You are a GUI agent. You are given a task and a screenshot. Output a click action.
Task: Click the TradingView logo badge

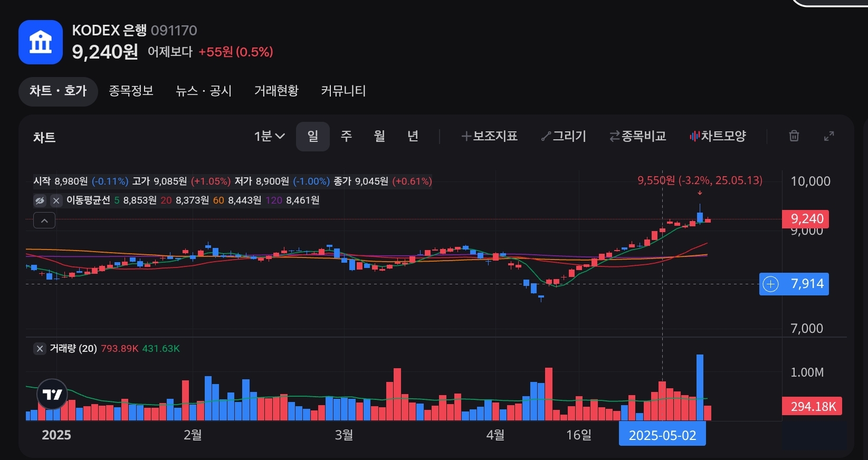(52, 394)
